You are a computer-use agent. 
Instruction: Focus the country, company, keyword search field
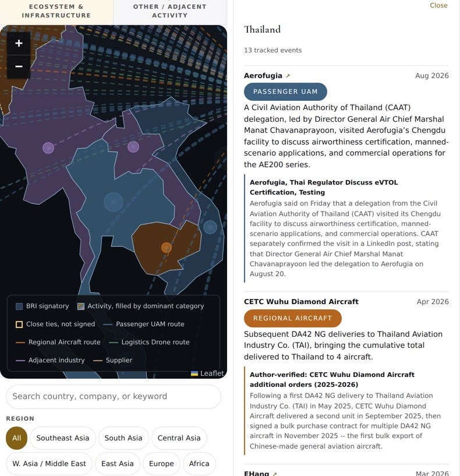114,396
